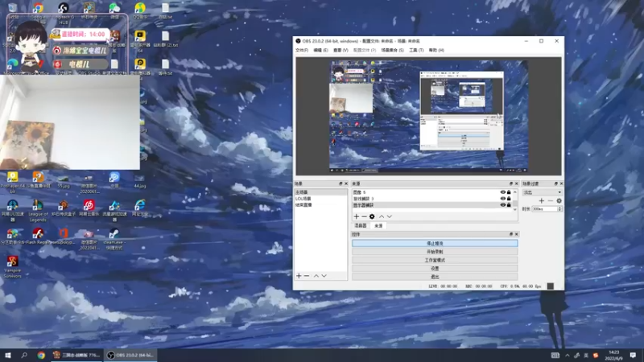
Task: Switch to the 来源 tab below sources
Action: (378, 226)
